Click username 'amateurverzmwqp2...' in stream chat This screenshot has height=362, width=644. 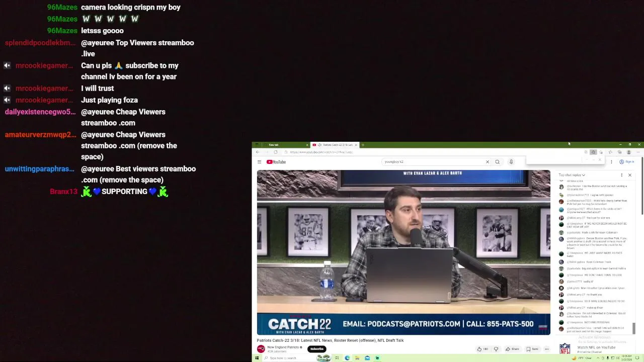coord(40,135)
